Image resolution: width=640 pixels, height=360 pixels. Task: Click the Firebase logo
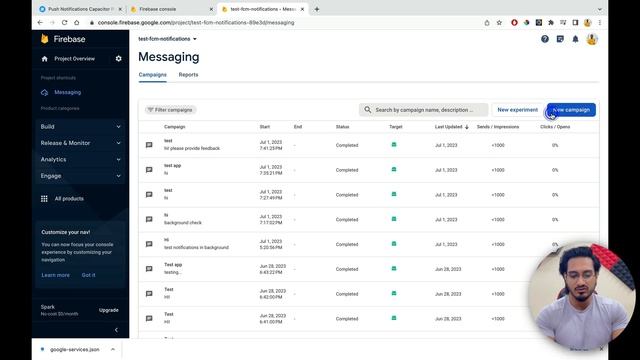click(x=63, y=39)
